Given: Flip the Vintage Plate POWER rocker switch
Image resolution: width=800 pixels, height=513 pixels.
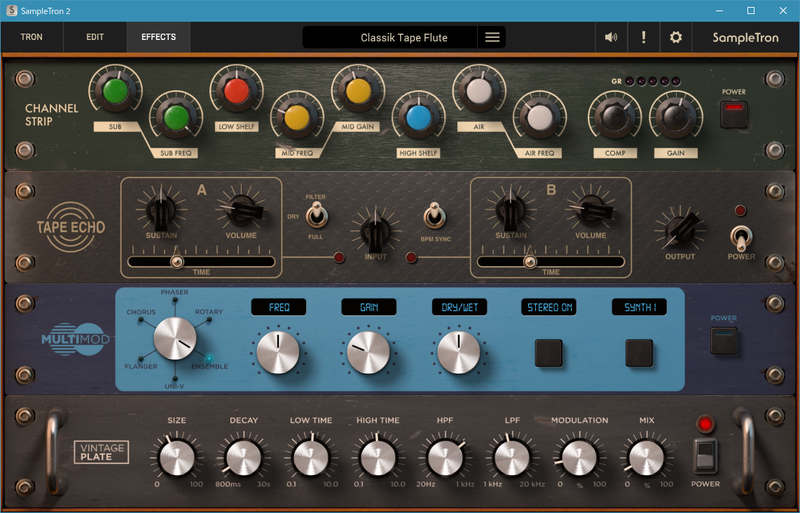Looking at the screenshot, I should [x=705, y=455].
